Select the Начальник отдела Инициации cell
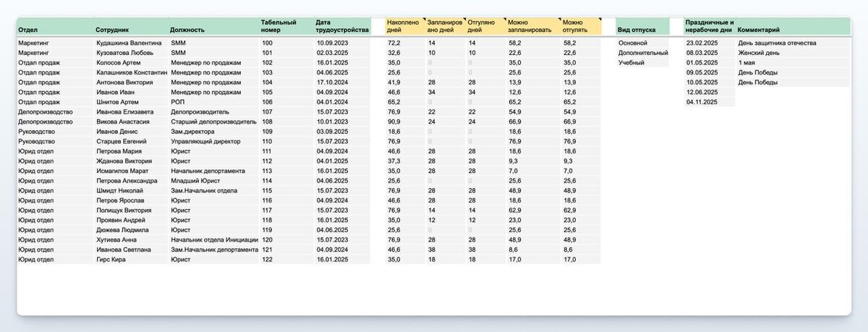 [214, 239]
